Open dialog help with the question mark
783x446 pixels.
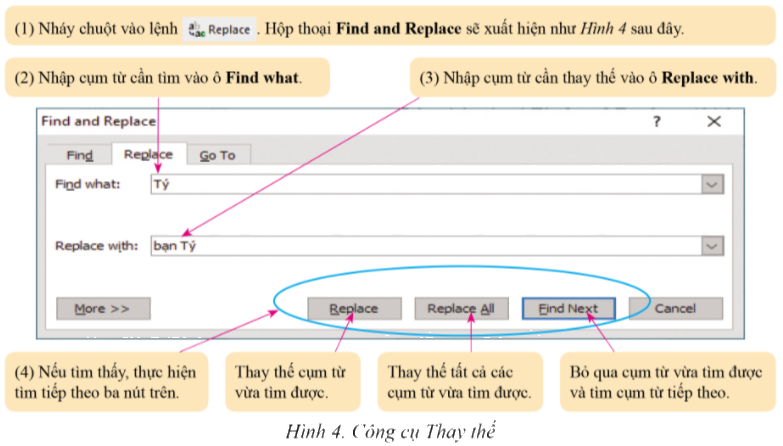[657, 121]
